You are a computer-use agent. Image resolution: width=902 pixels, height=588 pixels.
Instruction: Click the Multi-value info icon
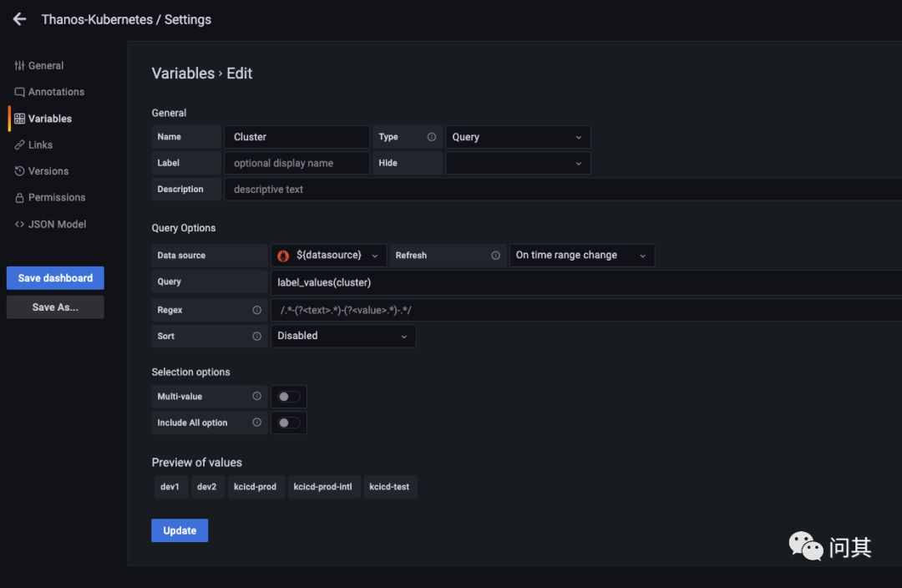[x=256, y=397]
